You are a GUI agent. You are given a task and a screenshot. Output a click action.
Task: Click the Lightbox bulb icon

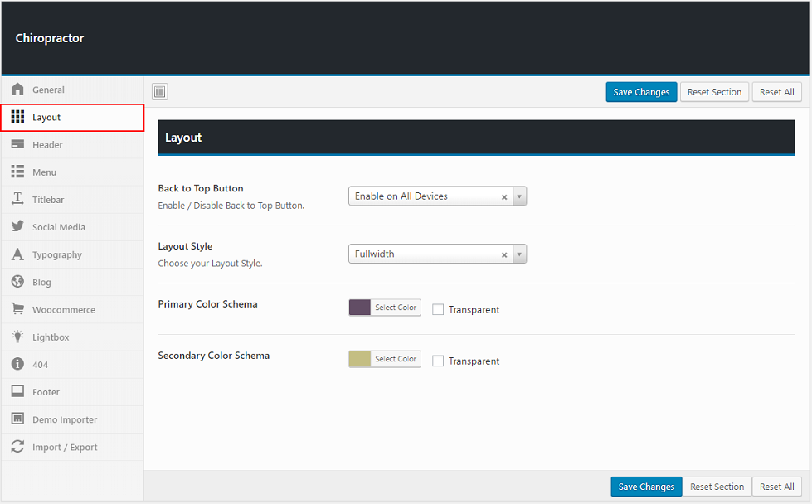(17, 337)
